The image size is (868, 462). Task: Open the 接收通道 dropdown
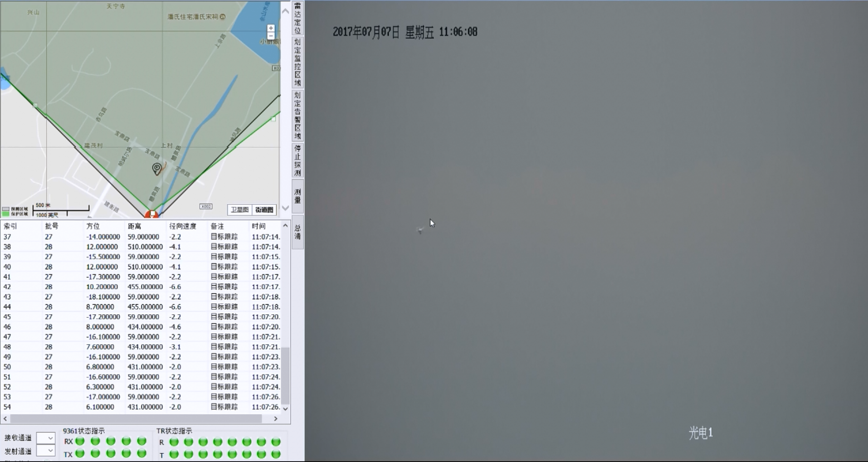point(46,438)
